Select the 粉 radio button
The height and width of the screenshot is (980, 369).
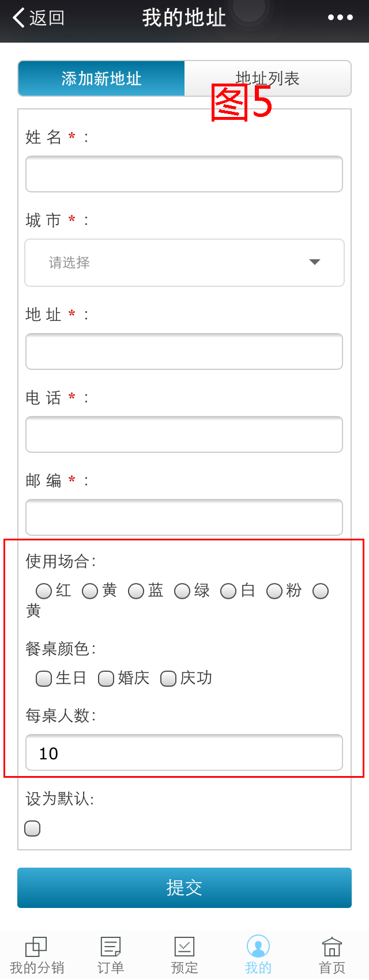click(x=274, y=591)
